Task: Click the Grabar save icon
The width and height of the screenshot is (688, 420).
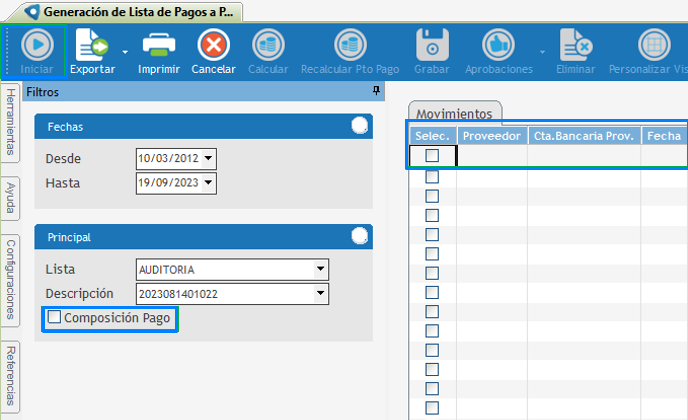Action: (432, 45)
